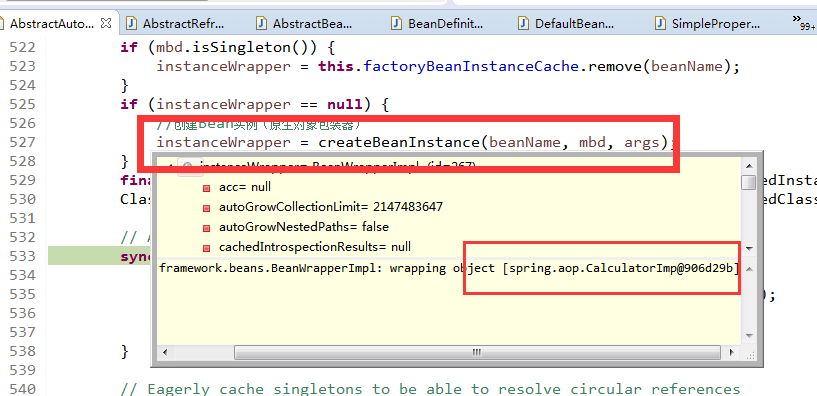This screenshot has height=396, width=817.
Task: Click the detail pane scroll-up arrow
Action: [749, 269]
